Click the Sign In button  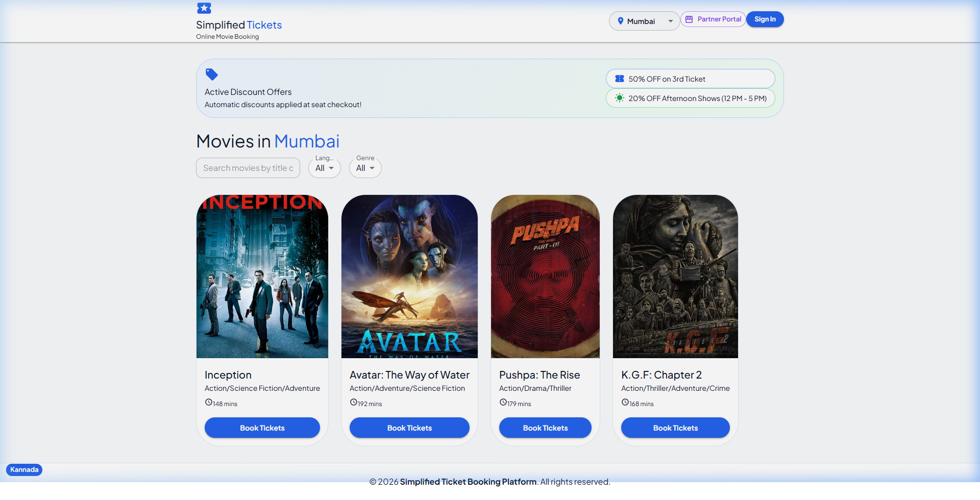pyautogui.click(x=765, y=19)
